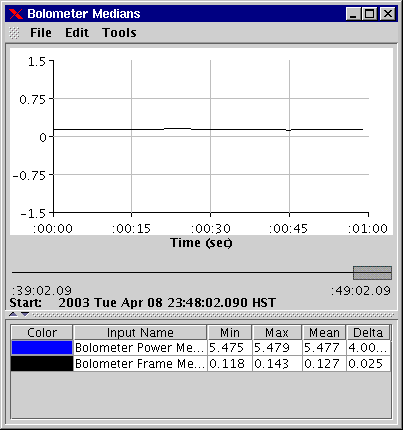Open the Edit menu

pos(77,33)
